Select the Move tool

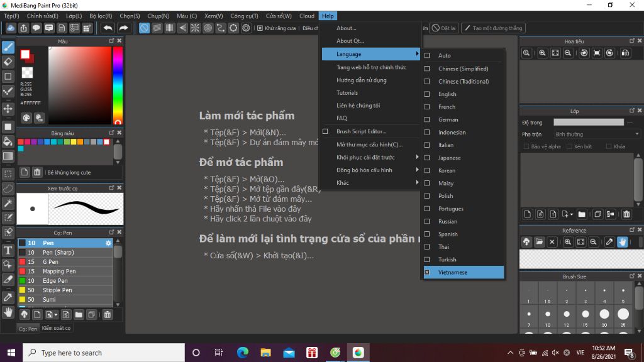coord(8,109)
